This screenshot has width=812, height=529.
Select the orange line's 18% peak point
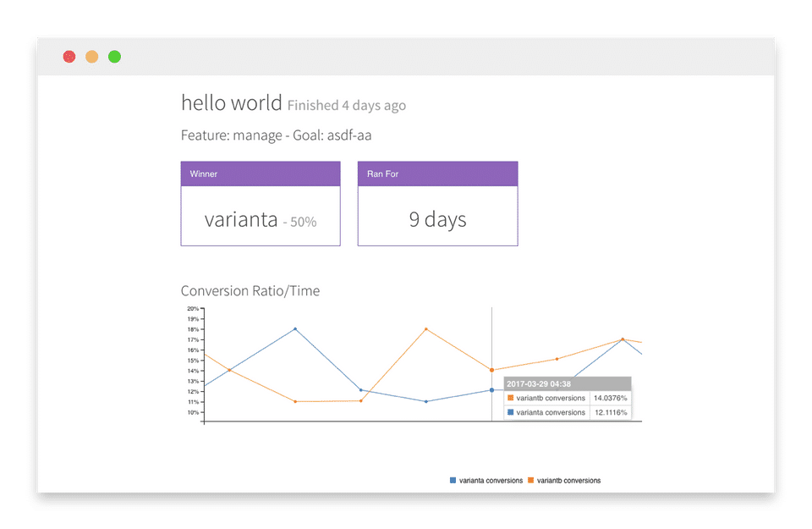(425, 328)
